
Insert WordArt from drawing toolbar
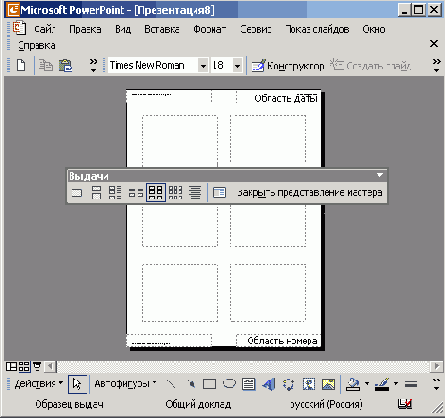[269, 384]
